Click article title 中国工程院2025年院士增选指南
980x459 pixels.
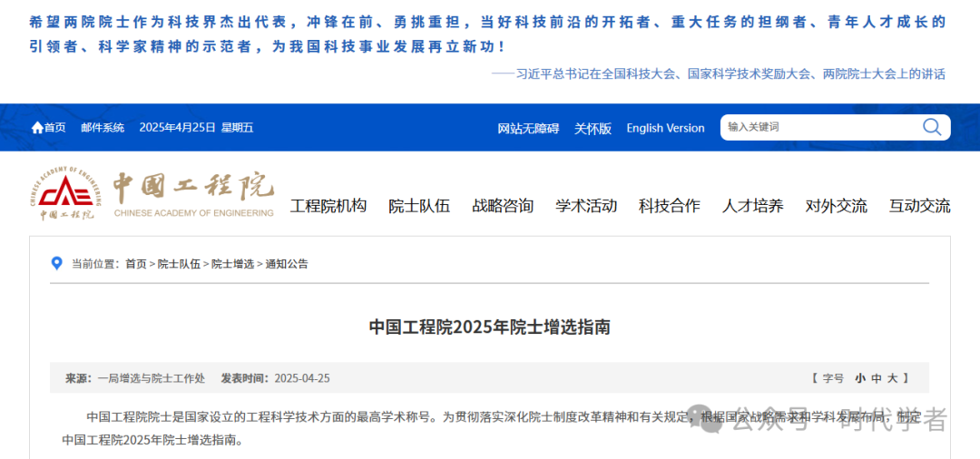click(489, 327)
